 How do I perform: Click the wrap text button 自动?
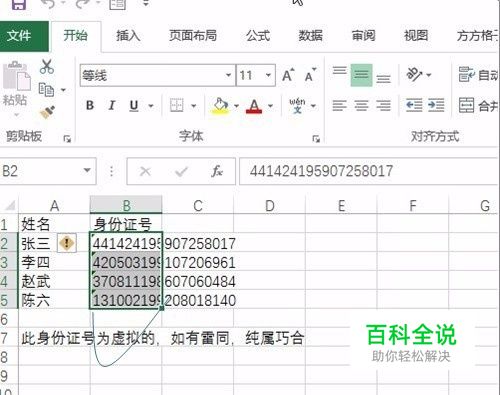point(478,75)
